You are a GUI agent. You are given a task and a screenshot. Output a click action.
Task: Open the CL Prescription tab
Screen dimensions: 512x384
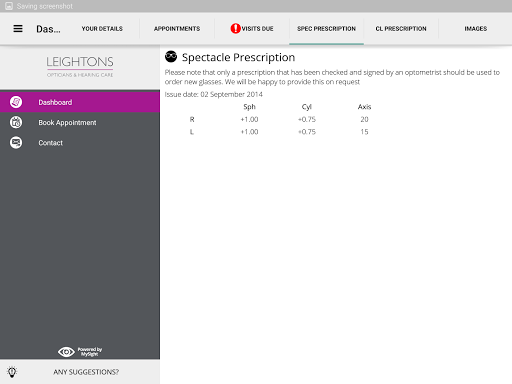[401, 29]
